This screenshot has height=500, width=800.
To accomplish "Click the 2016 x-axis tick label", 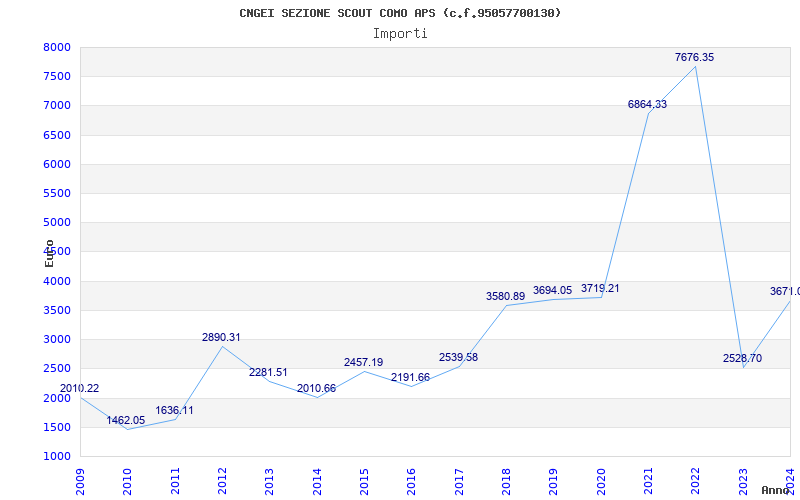I will [412, 481].
